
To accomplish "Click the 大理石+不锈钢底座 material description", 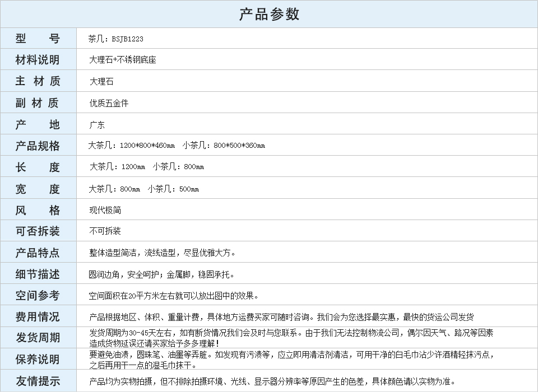I will [122, 60].
